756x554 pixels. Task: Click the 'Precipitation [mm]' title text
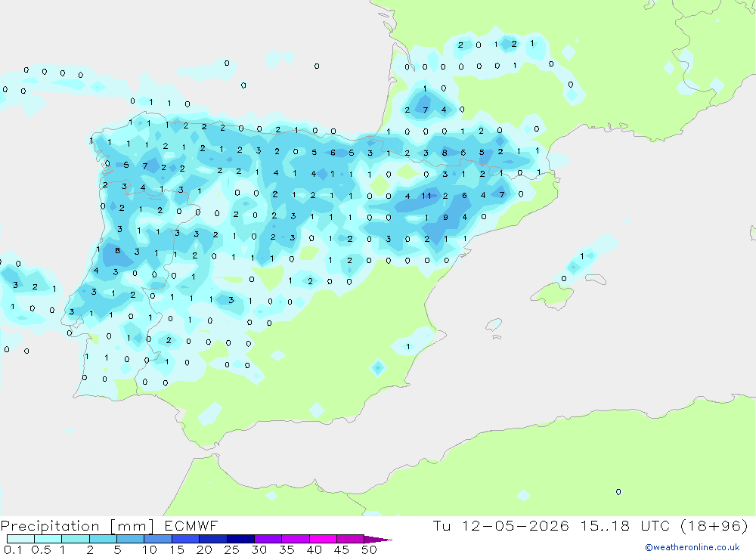[77, 526]
